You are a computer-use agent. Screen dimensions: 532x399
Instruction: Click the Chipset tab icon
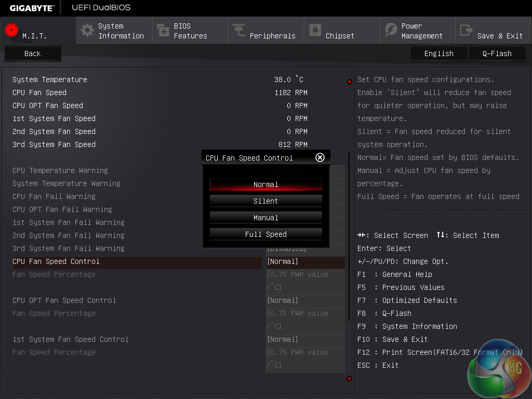(315, 30)
